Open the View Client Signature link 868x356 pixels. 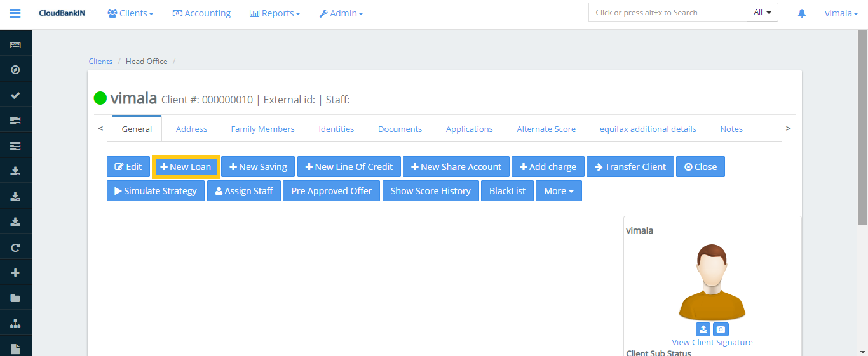712,342
